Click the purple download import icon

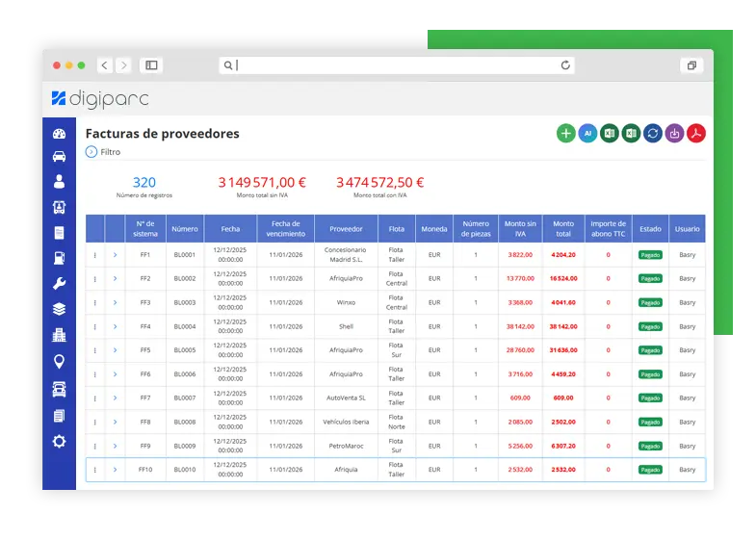tap(674, 134)
